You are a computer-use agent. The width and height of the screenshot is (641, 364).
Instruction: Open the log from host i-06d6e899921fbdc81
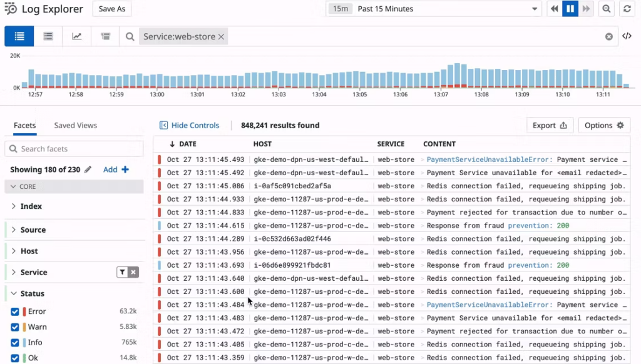392,265
